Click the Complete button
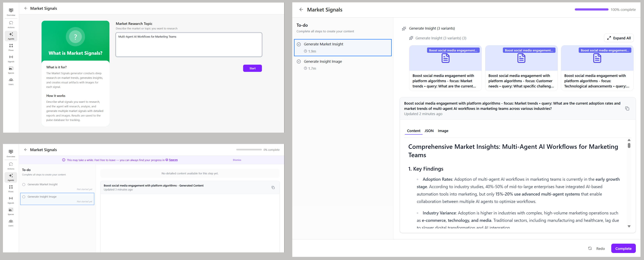Image resolution: width=644 pixels, height=260 pixels. tap(623, 249)
